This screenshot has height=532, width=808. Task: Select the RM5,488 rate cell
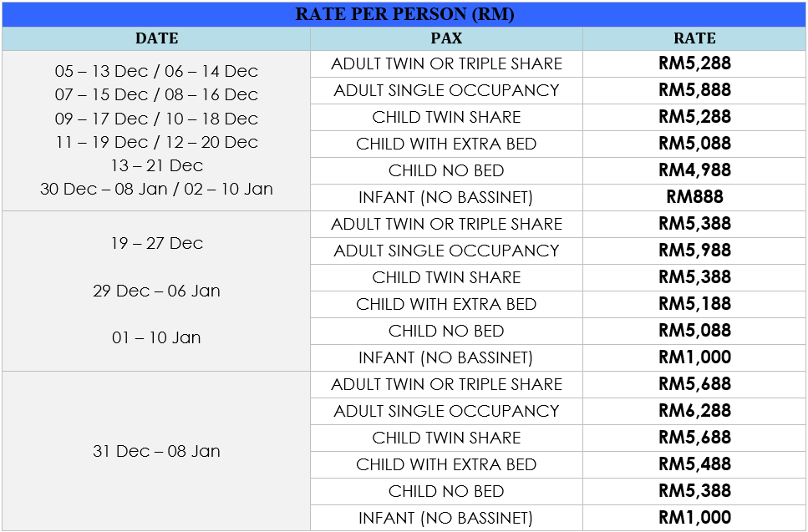click(694, 464)
